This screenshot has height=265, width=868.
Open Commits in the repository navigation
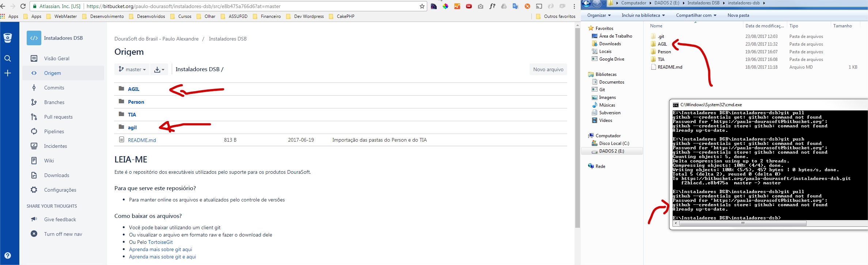pyautogui.click(x=54, y=88)
